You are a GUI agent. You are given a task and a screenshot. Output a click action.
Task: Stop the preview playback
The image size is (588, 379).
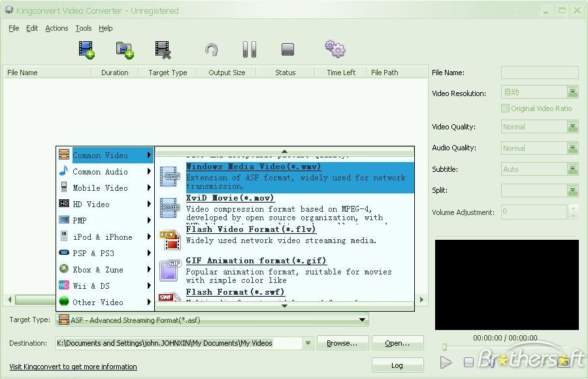pos(468,362)
